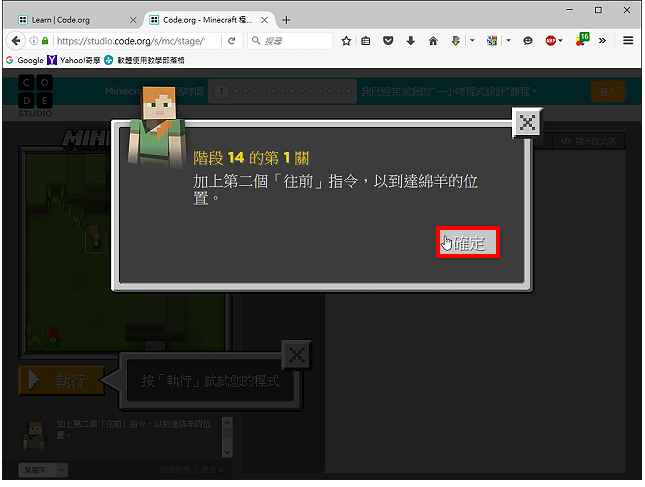Click the download helper arrow extension icon
Viewport: 645px width, 487px height.
pos(455,41)
